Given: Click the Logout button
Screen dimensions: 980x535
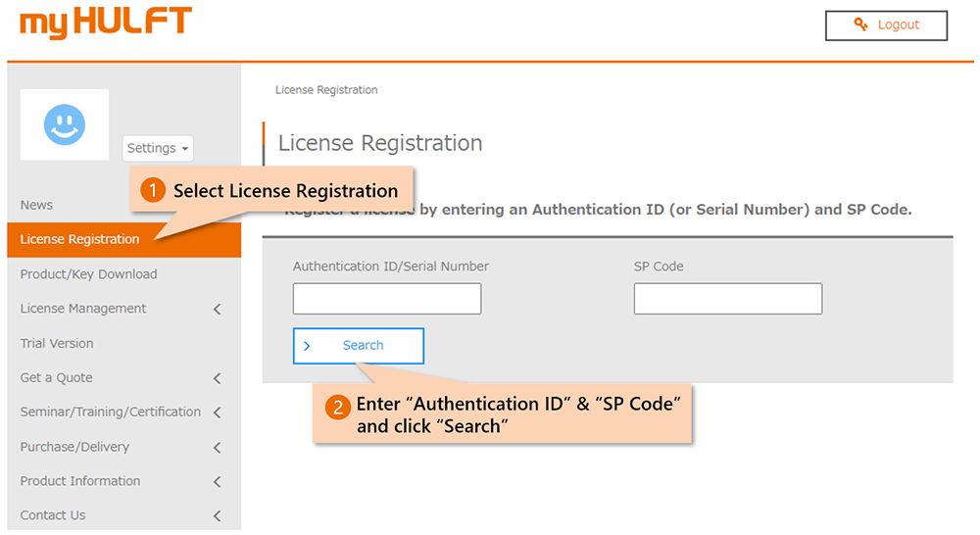Looking at the screenshot, I should 886,25.
